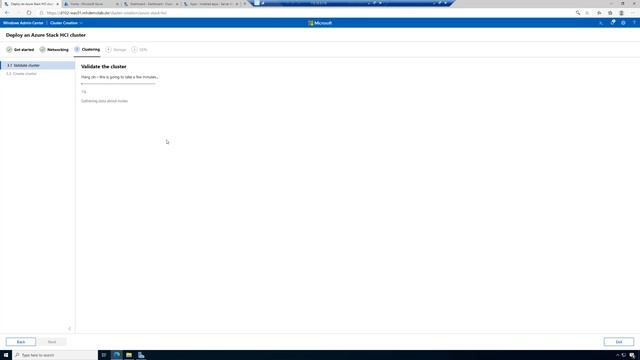
Task: Switch to the Dashboard browser tab
Action: point(151,4)
